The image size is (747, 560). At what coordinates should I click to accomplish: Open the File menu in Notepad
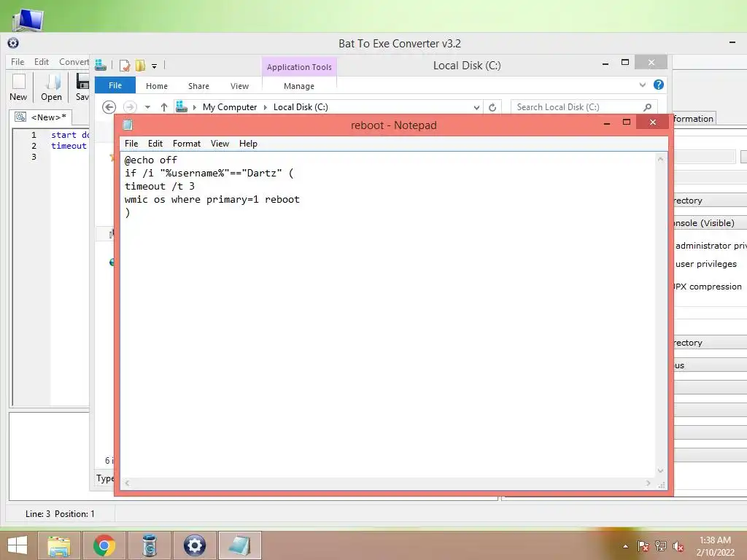click(x=131, y=144)
